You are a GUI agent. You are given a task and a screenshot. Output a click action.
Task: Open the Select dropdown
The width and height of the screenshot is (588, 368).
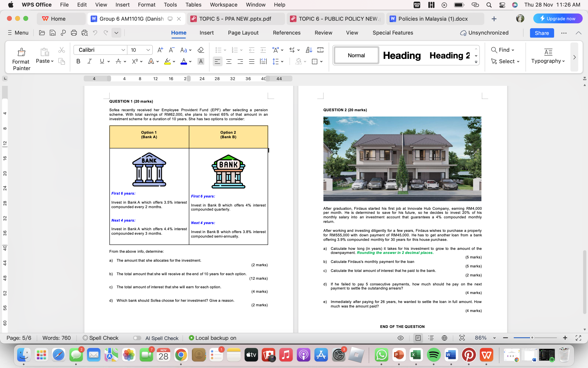pos(505,61)
